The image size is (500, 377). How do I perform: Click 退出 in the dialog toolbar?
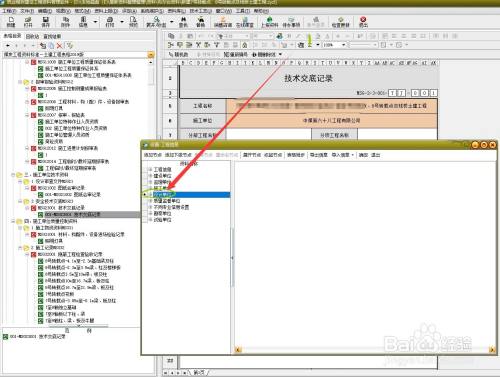376,155
